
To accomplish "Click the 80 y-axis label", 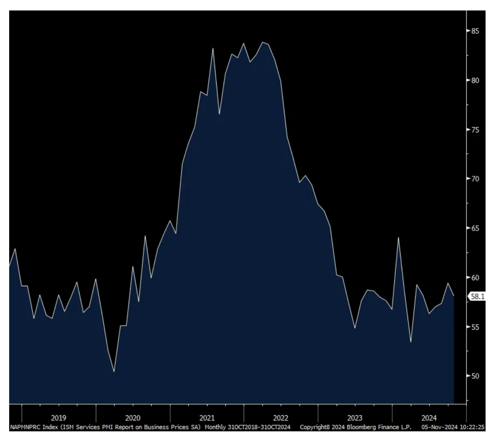I will tap(475, 80).
